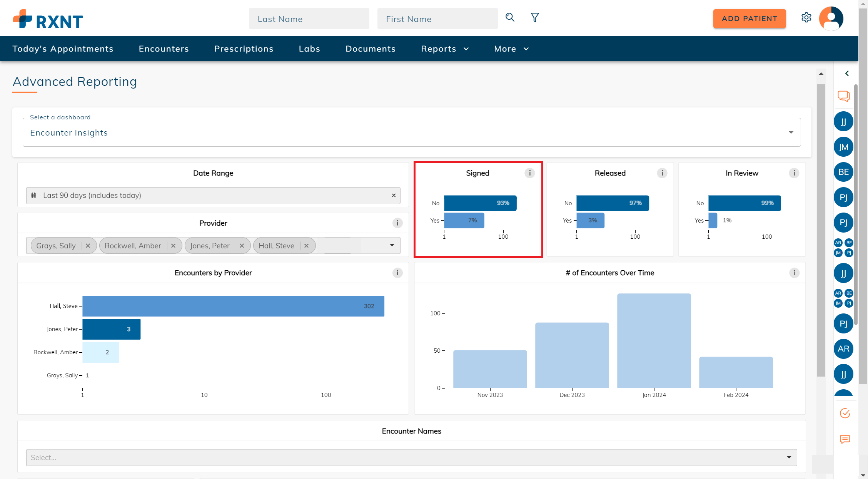Click the dashboard panel vertical scrollbar

click(821, 230)
